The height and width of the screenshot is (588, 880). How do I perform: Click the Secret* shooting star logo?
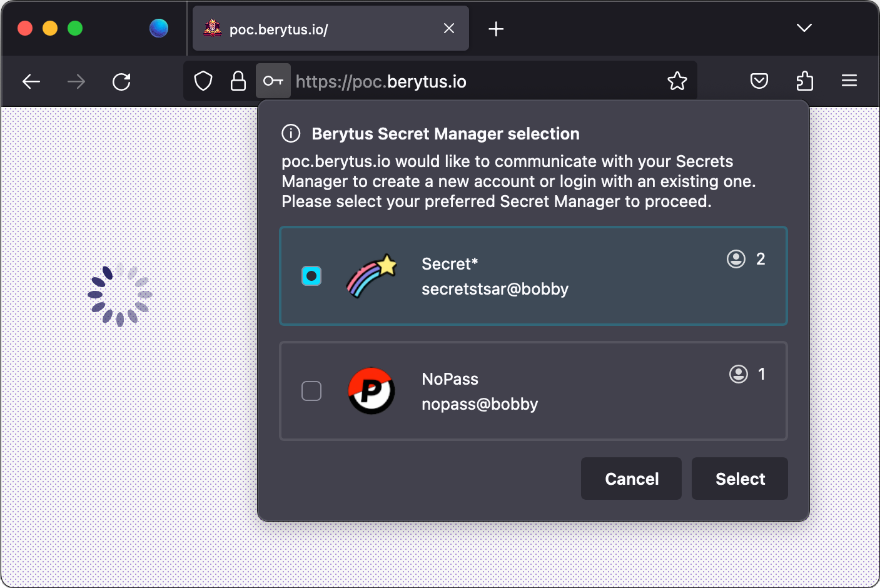[372, 276]
